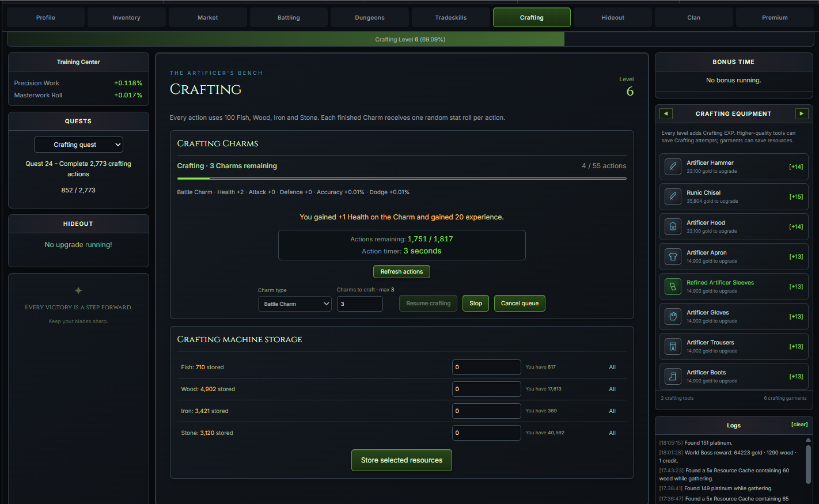Click All link for Stone row
The width and height of the screenshot is (819, 504).
click(612, 433)
